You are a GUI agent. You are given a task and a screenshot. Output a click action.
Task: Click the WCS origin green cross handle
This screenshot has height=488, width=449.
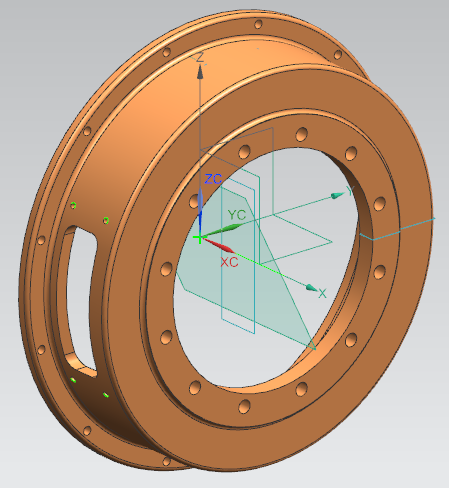click(199, 238)
